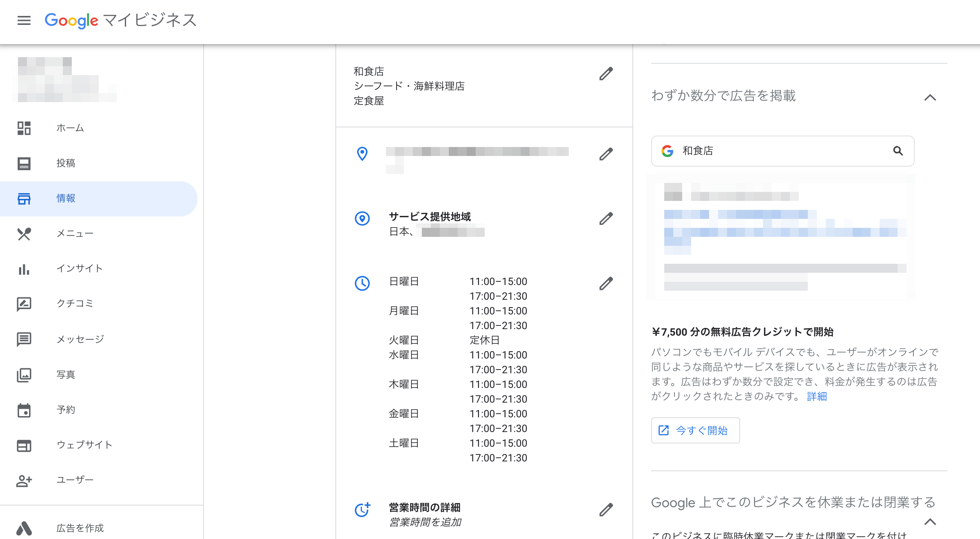
Task: Click the 定食屋 category text
Action: point(369,101)
